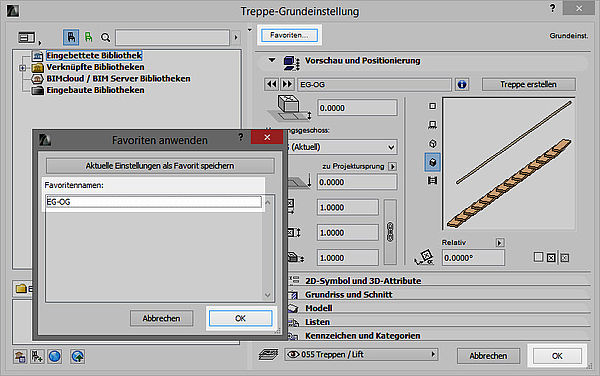Open the 055 Treppen / Lift layer dropdown

[x=361, y=355]
